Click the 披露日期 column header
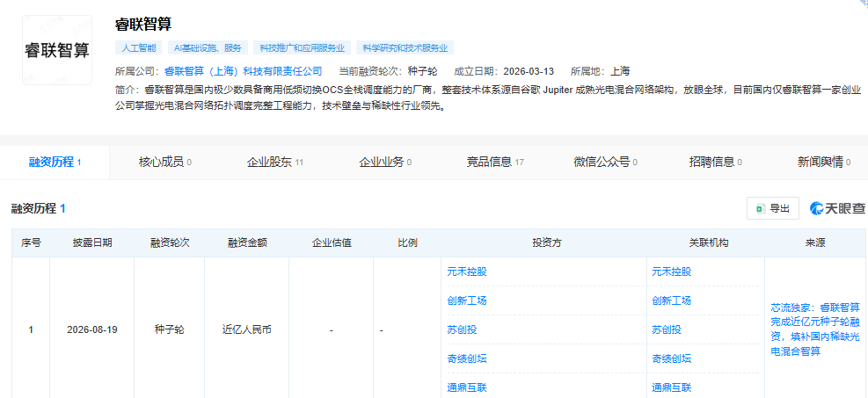868x398 pixels. 91,242
